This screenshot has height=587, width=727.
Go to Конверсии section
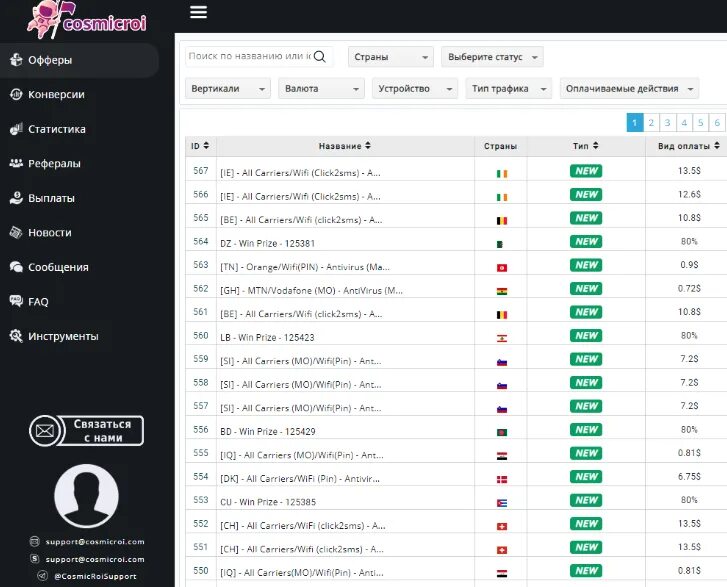coord(56,95)
